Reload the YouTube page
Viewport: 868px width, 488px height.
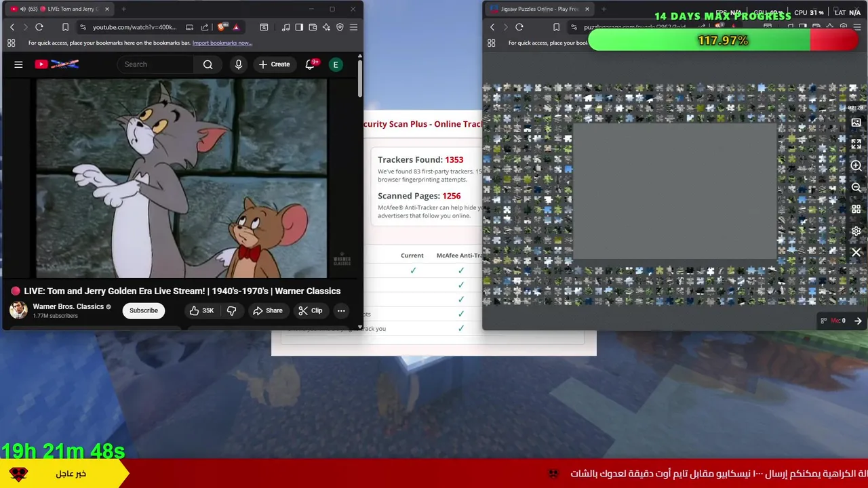pyautogui.click(x=39, y=27)
